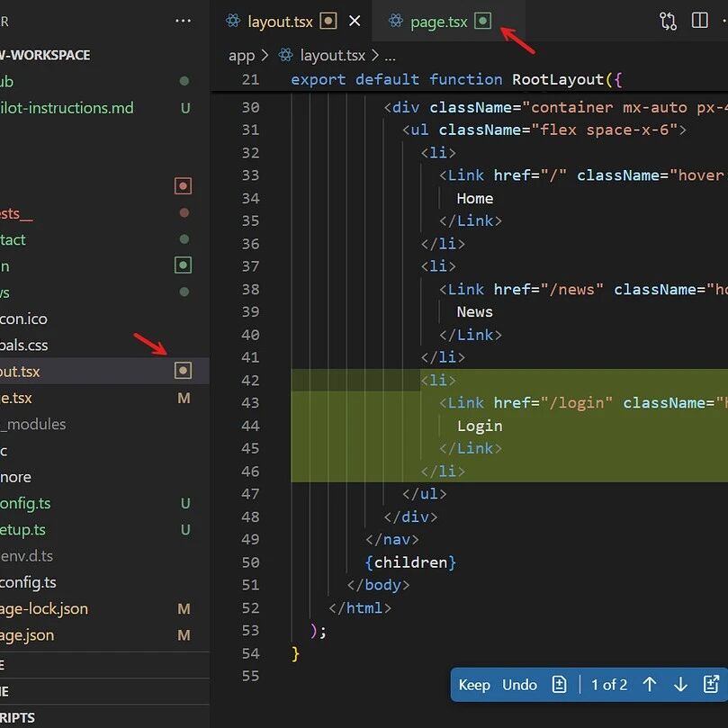Click the split editor icon

coord(700,21)
